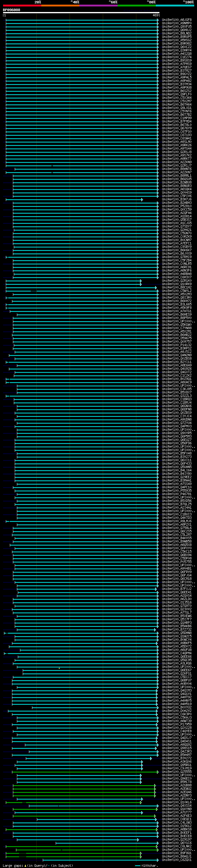Click the cyan ~100% identity legend segment
This screenshot has width=197, height=868.
click(175, 6)
